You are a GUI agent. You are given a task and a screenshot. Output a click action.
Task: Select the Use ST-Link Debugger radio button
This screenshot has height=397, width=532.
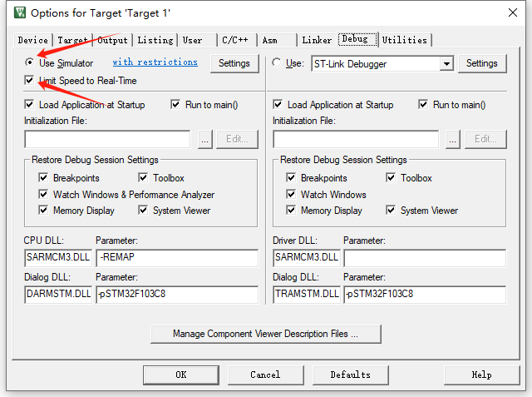[x=277, y=62]
